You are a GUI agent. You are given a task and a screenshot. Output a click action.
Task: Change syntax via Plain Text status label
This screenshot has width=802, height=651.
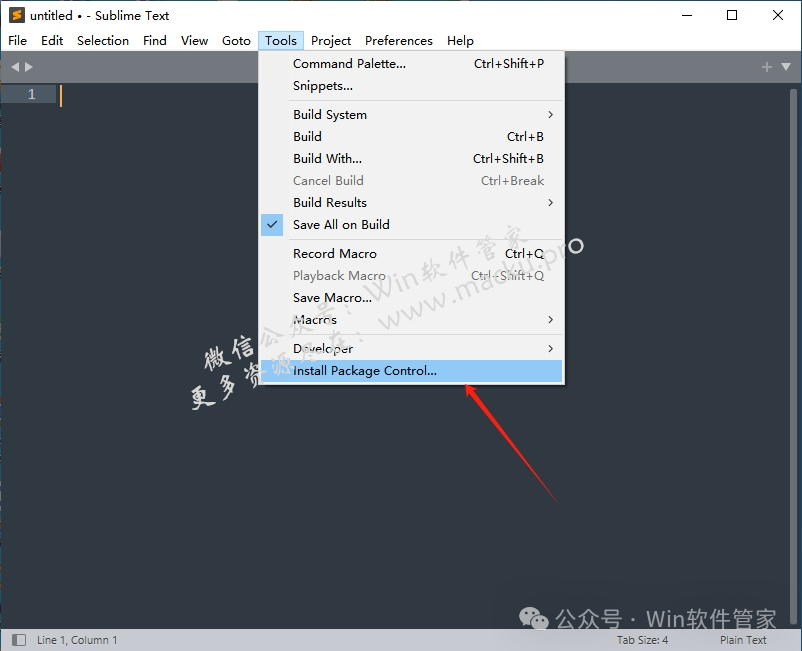[x=743, y=640]
